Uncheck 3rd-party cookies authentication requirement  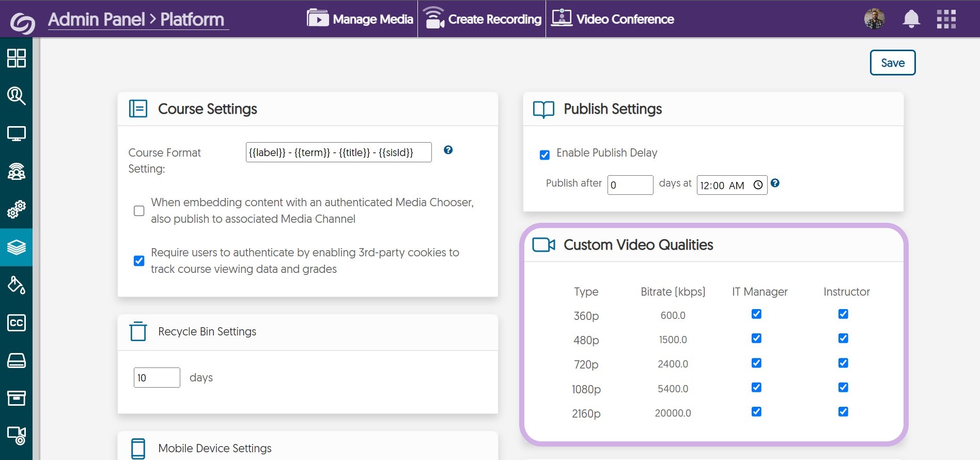[139, 261]
